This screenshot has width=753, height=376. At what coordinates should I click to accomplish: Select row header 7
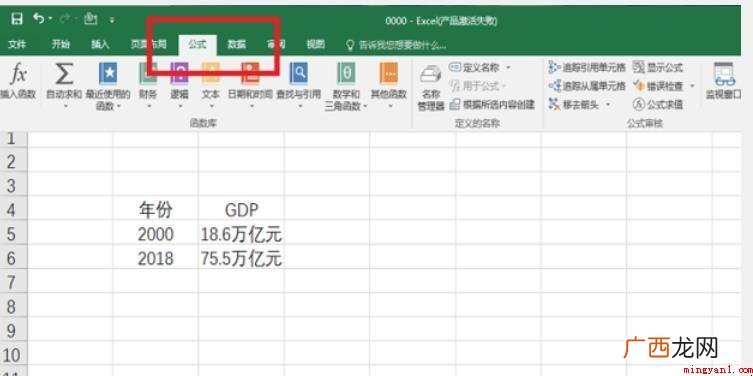coord(13,282)
